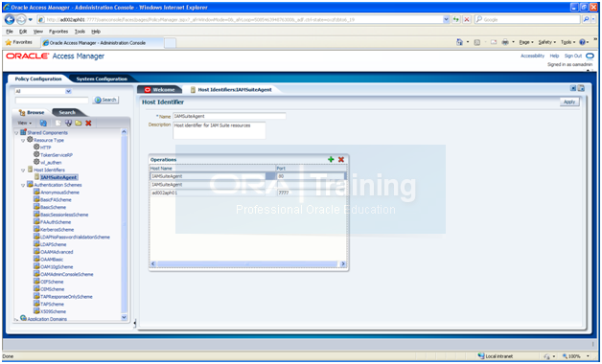Click the Apply button
Image resolution: width=602 pixels, height=364 pixels.
tap(569, 102)
